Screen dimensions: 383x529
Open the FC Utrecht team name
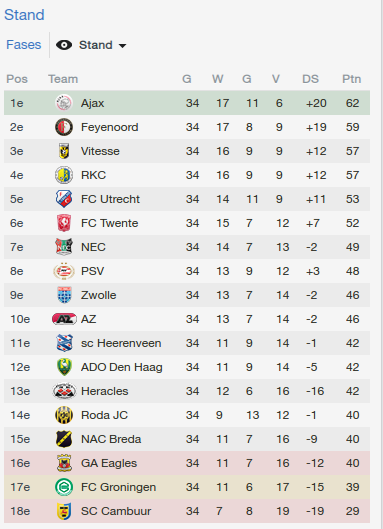click(x=110, y=199)
